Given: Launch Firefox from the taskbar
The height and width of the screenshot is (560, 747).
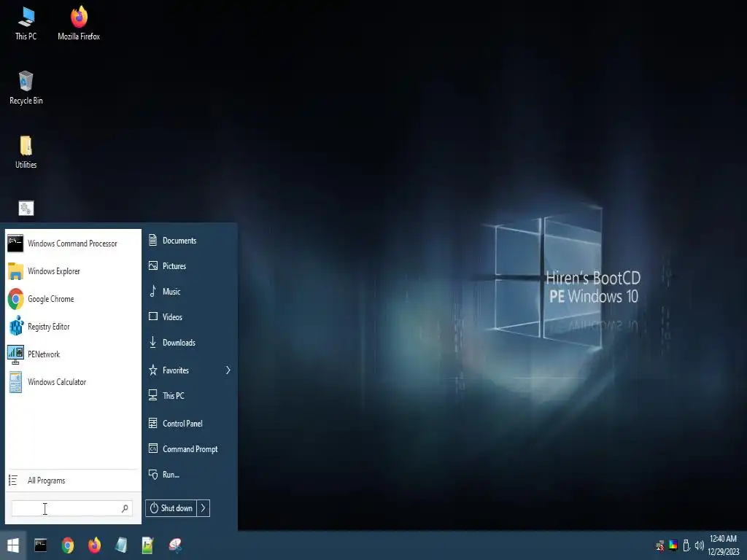Looking at the screenshot, I should (x=94, y=545).
